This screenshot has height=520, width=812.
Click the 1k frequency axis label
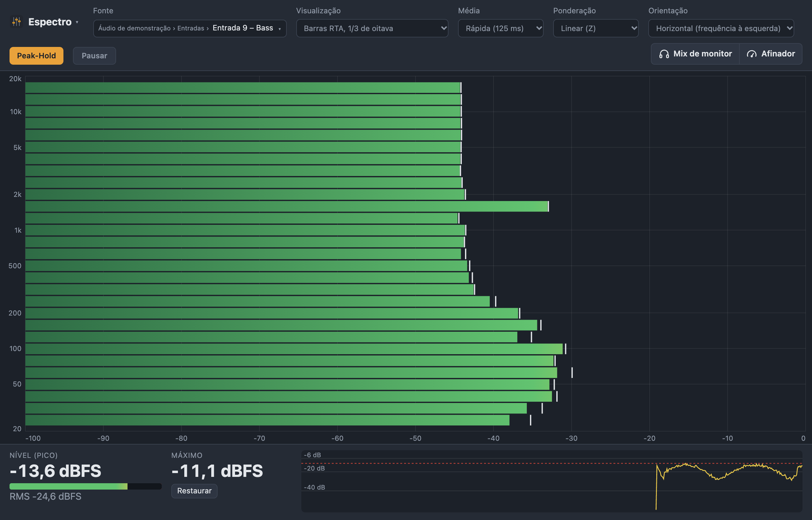[x=18, y=230]
